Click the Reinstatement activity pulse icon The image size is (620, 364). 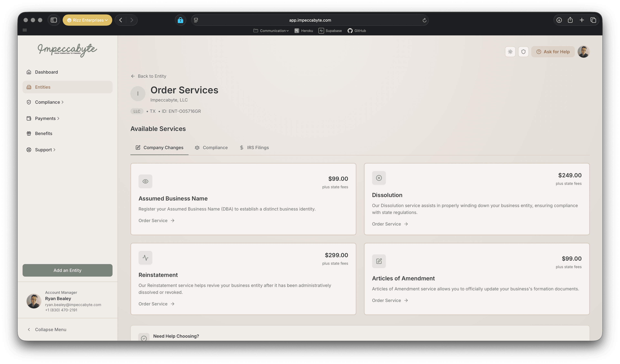coord(145,258)
